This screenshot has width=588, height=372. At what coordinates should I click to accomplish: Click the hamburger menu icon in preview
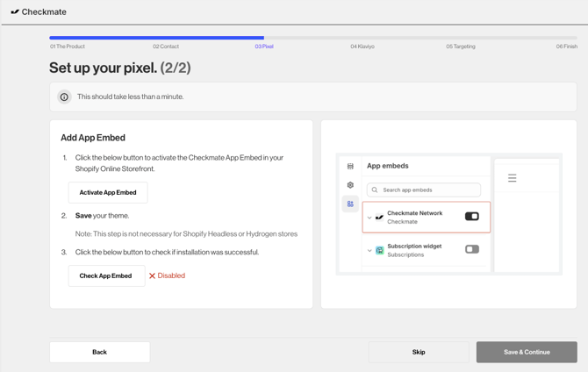coord(513,178)
